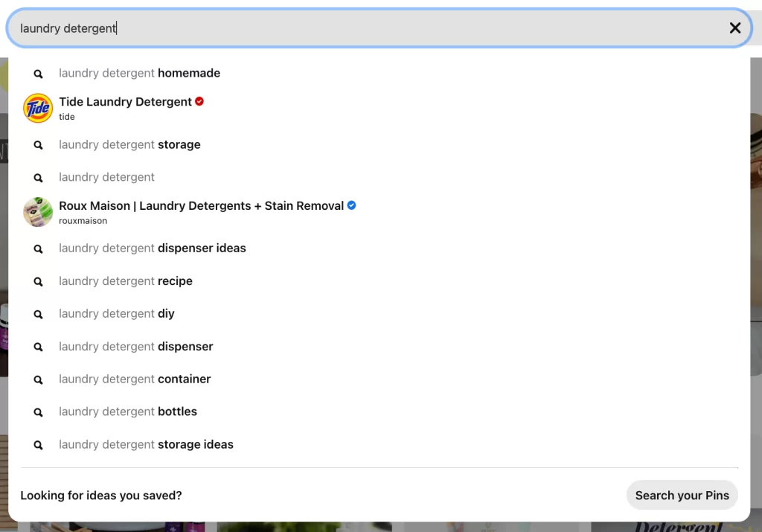The width and height of the screenshot is (762, 532).
Task: Click magnifier icon beside 'laundry detergent dispenser'
Action: 38,347
